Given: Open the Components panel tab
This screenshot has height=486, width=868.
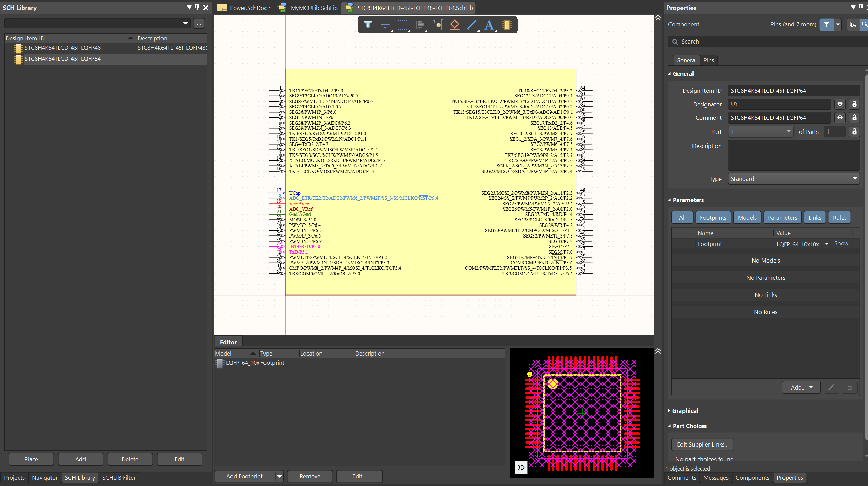Looking at the screenshot, I should [x=752, y=477].
